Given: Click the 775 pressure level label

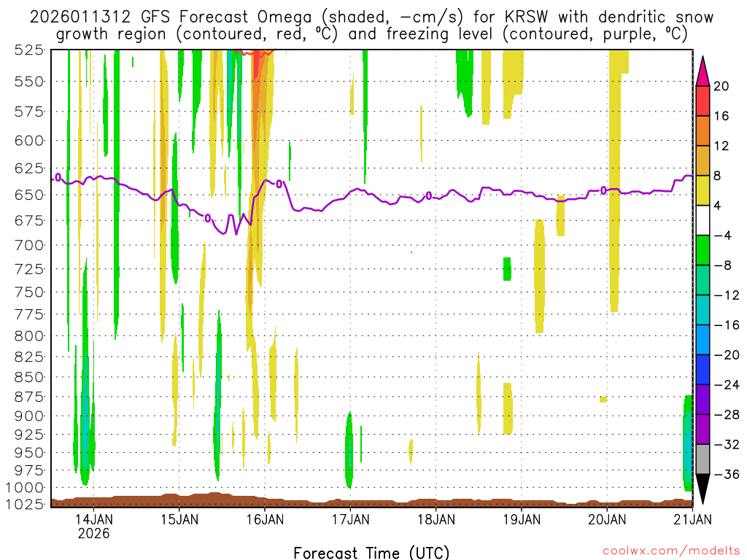Looking at the screenshot, I should coord(29,314).
